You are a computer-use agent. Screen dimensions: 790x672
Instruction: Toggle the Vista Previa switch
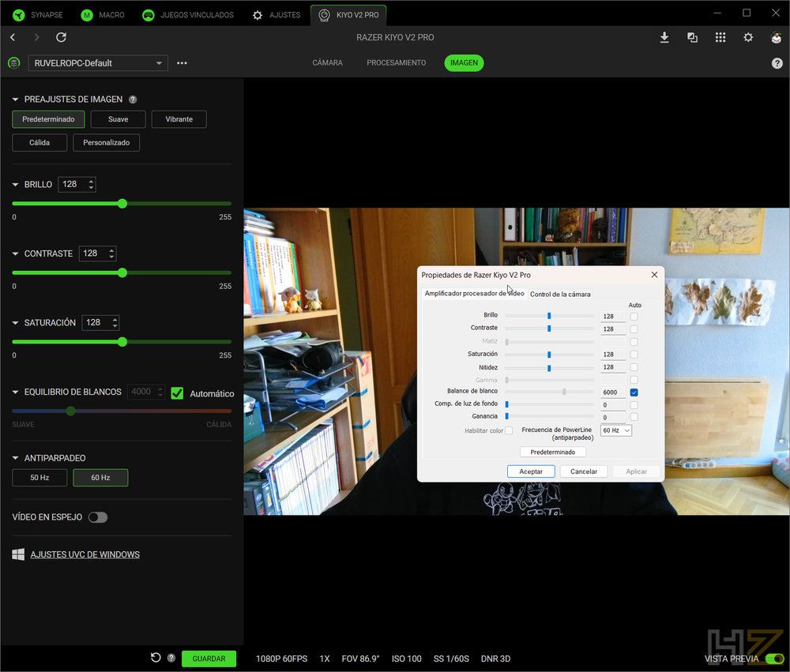click(x=774, y=659)
